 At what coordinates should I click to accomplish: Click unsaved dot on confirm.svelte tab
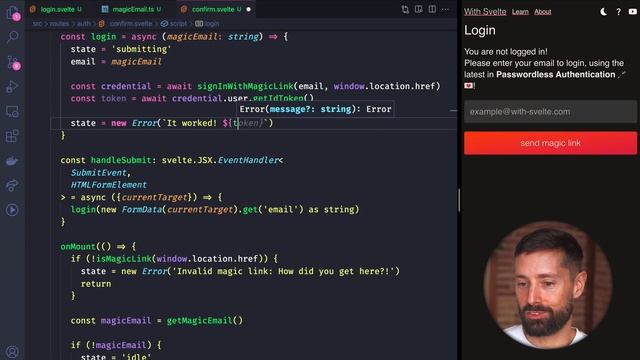tap(249, 9)
